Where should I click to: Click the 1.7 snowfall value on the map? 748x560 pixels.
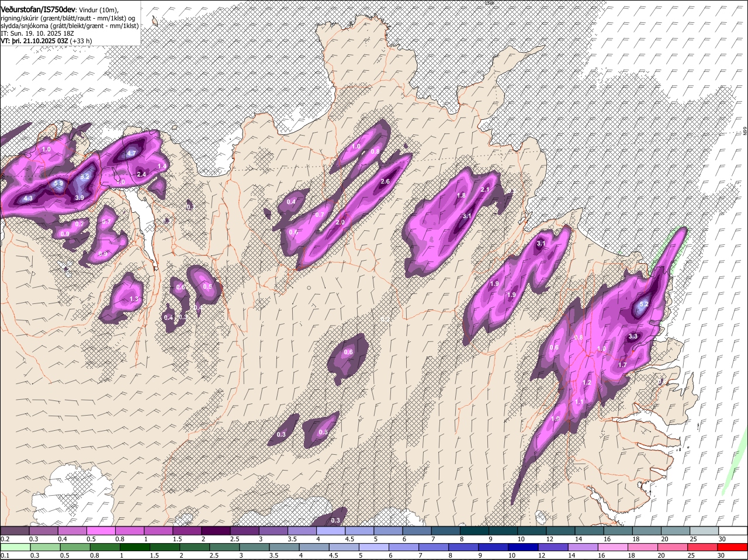(622, 365)
